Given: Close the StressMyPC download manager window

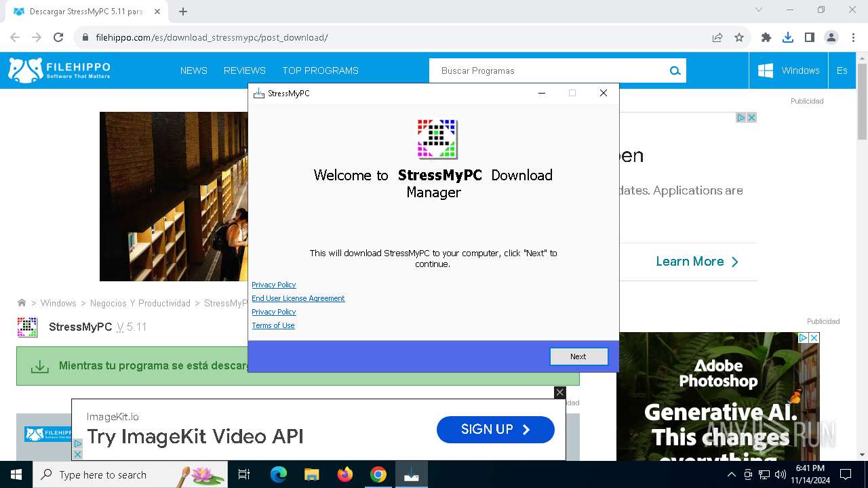Looking at the screenshot, I should (603, 93).
